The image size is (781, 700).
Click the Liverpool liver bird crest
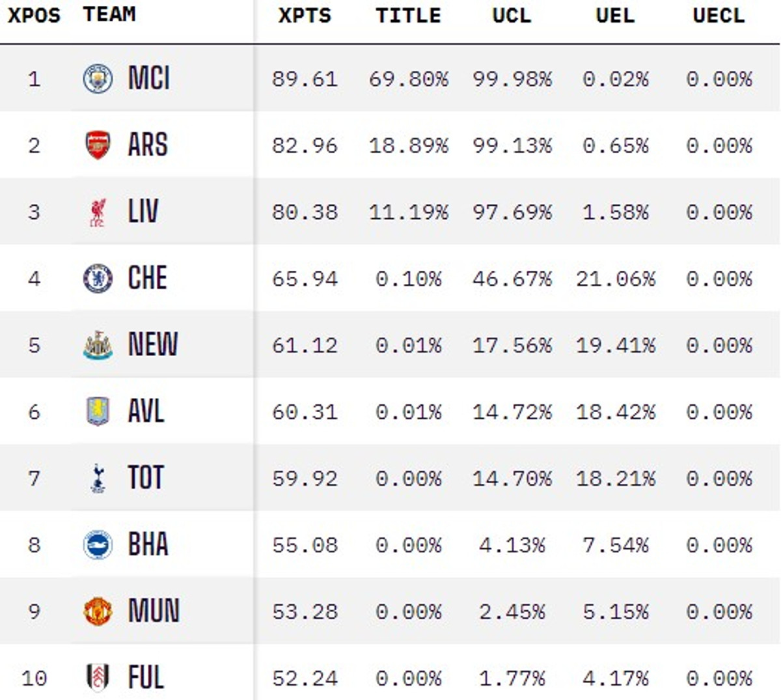coord(98,212)
